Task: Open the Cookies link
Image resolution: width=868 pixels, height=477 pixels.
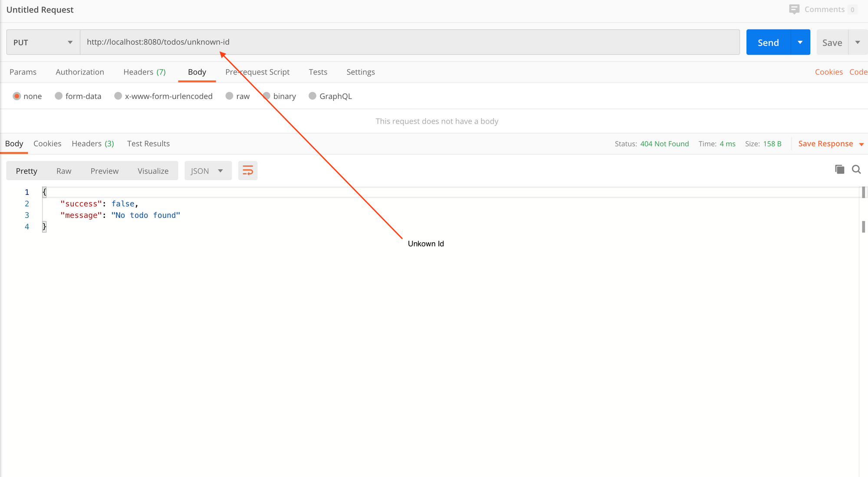Action: point(828,72)
